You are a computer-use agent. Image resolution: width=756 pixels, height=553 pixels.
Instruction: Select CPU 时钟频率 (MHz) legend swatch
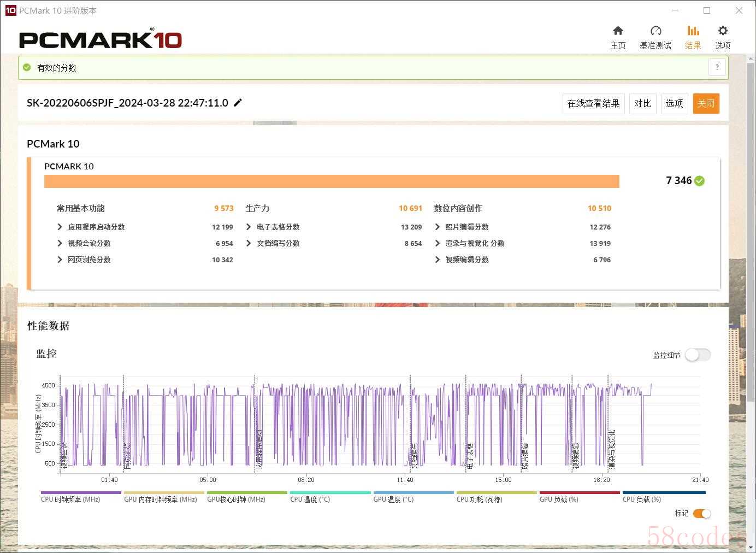81,492
